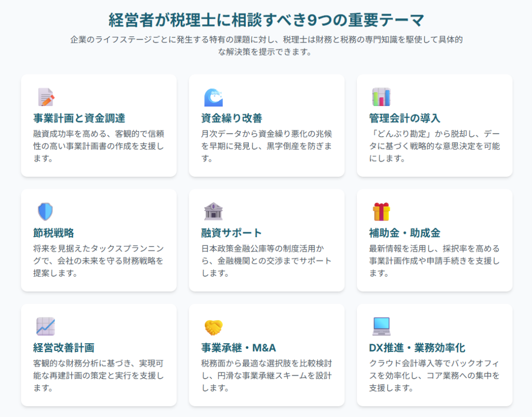532x417 pixels.
Task: Open the 事業計画と資金調達 heading
Action: (79, 118)
